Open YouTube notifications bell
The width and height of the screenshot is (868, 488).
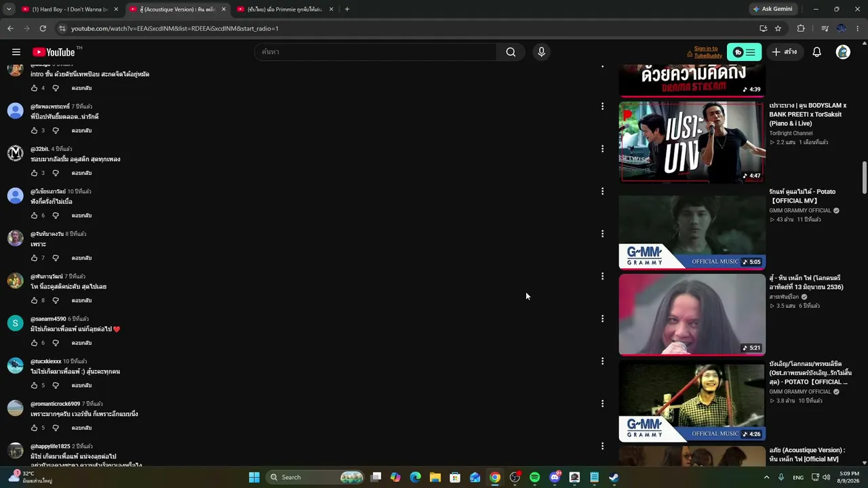817,52
